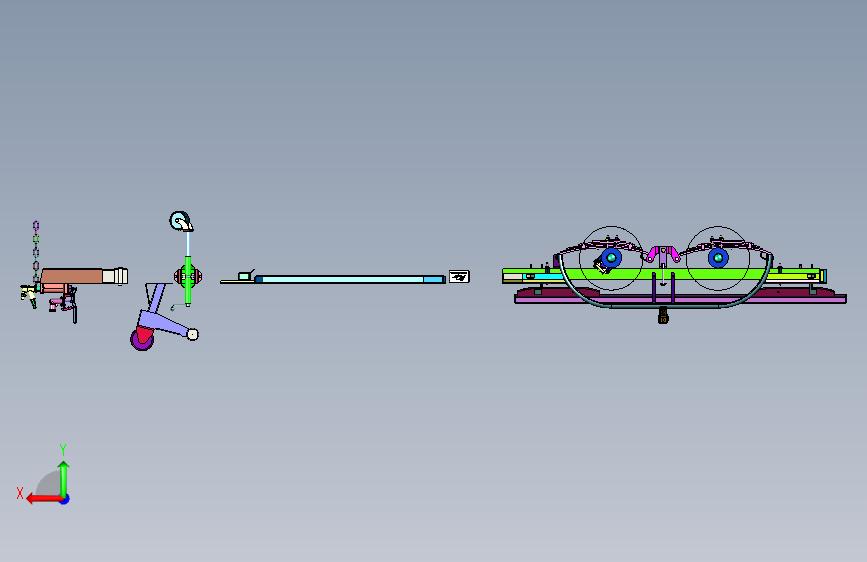The image size is (867, 562).
Task: Select the brown cylinder body
Action: click(x=71, y=276)
